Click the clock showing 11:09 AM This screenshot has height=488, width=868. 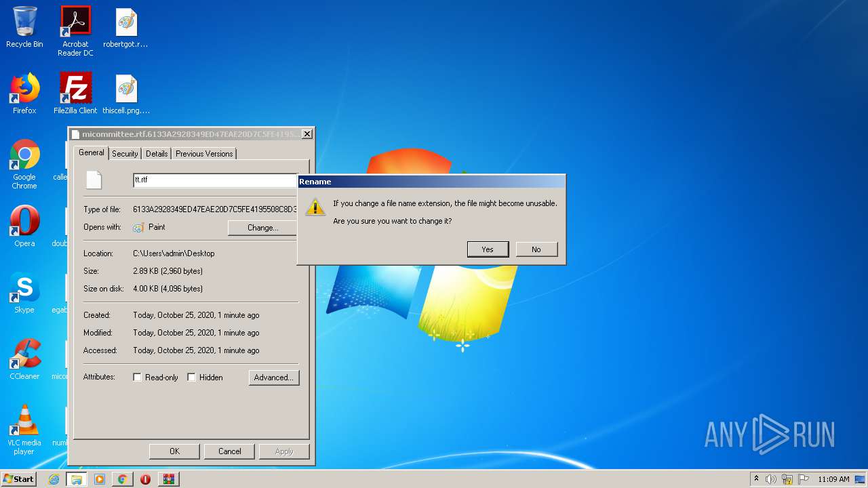833,479
